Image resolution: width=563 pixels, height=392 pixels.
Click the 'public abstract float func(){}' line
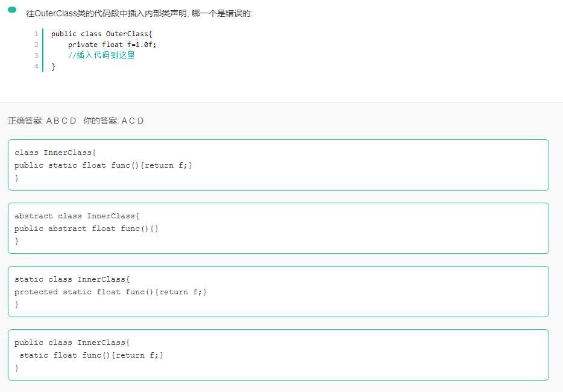tap(86, 229)
